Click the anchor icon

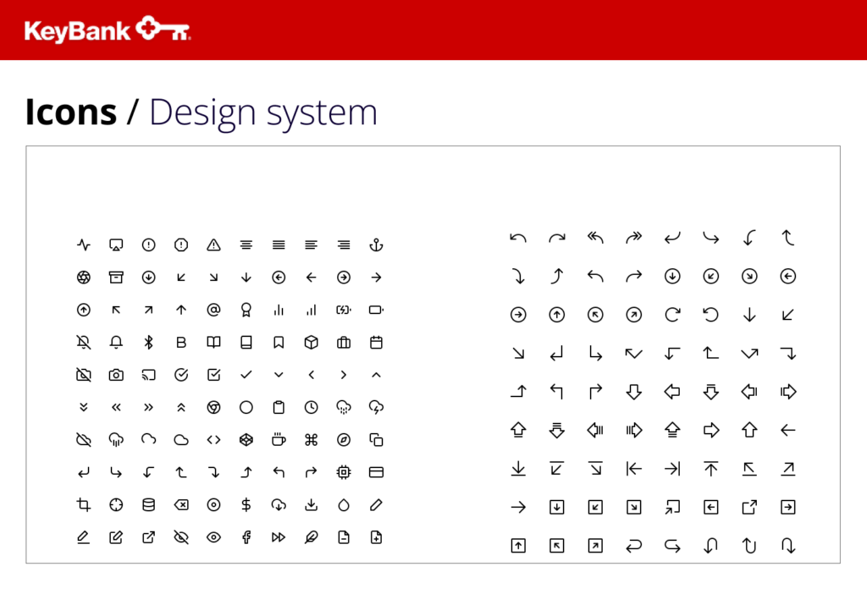[377, 245]
